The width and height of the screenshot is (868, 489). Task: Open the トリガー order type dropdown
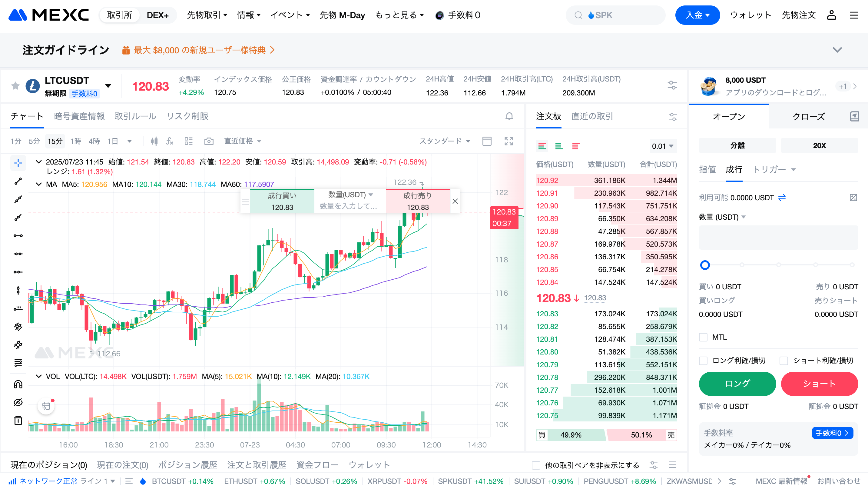pyautogui.click(x=774, y=169)
